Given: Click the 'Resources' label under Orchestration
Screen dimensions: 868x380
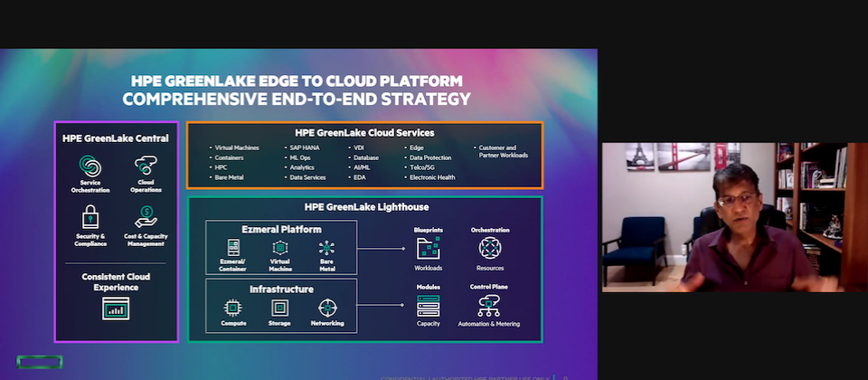Looking at the screenshot, I should [x=490, y=268].
